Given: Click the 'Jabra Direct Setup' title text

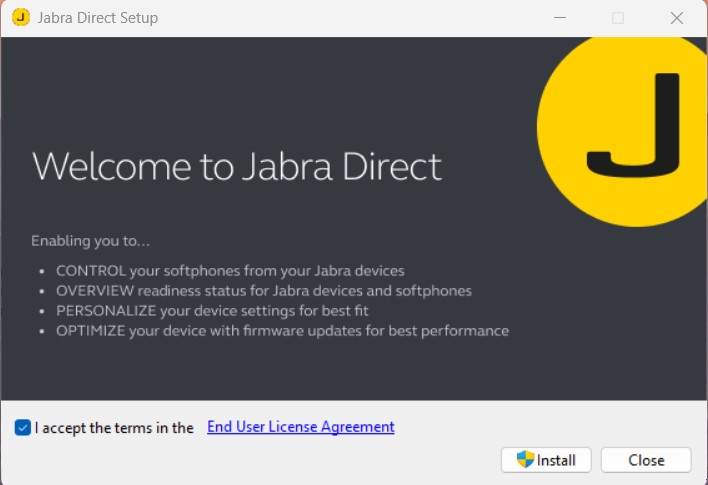Looking at the screenshot, I should 98,18.
